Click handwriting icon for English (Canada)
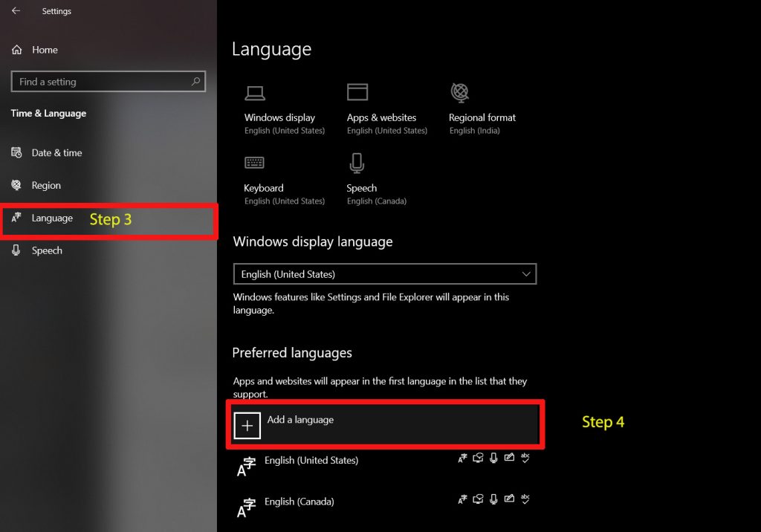The width and height of the screenshot is (761, 532). [509, 499]
